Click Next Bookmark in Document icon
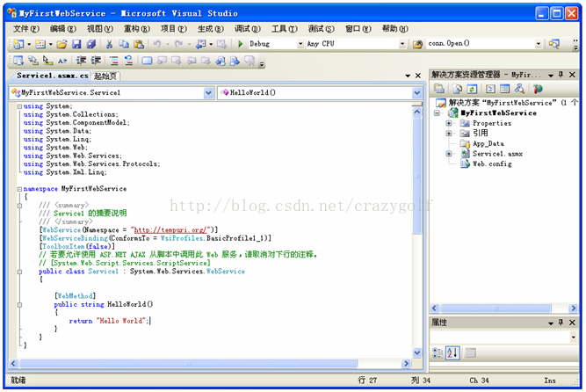This screenshot has height=392, width=586. pyautogui.click(x=235, y=61)
